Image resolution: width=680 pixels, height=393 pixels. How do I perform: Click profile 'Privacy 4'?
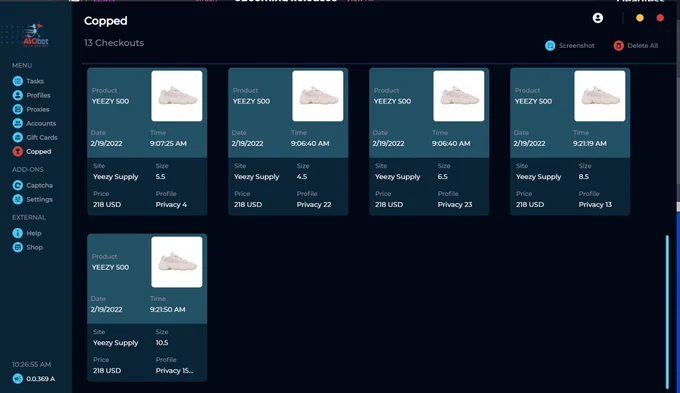[171, 205]
